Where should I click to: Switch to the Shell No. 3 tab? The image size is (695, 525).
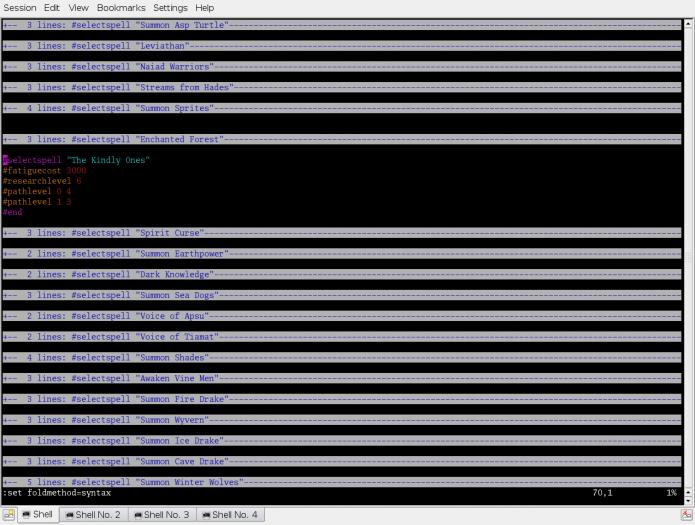[x=161, y=515]
